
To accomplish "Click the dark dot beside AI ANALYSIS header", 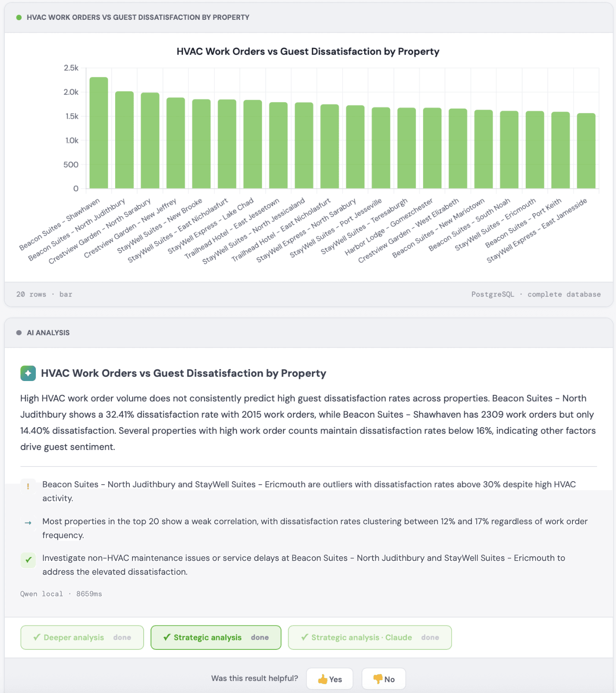I will pos(18,332).
